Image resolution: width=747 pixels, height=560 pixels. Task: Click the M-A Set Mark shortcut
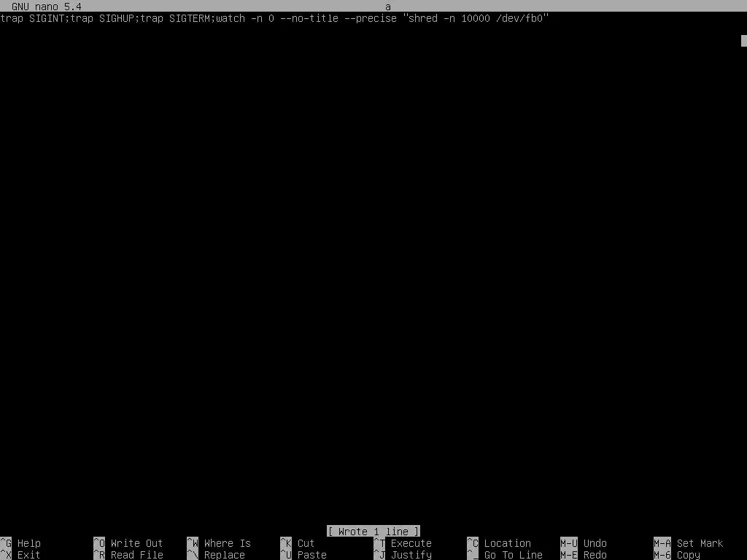(689, 542)
